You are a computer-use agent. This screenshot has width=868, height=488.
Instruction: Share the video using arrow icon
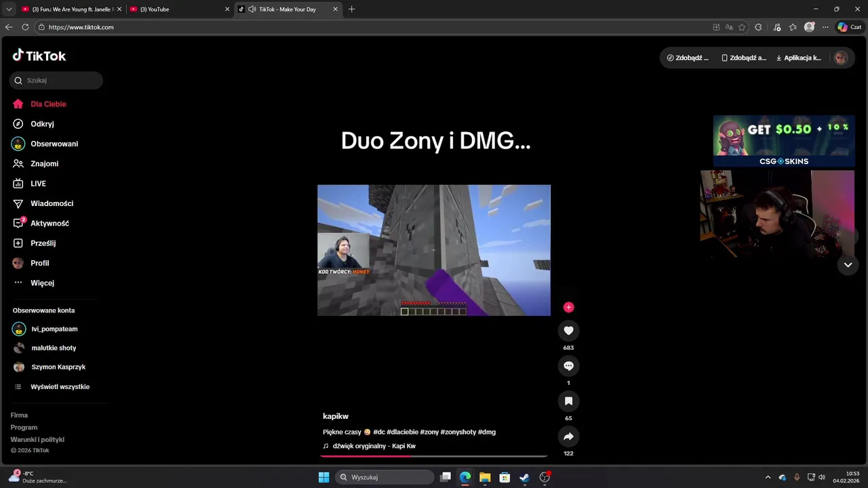point(568,436)
